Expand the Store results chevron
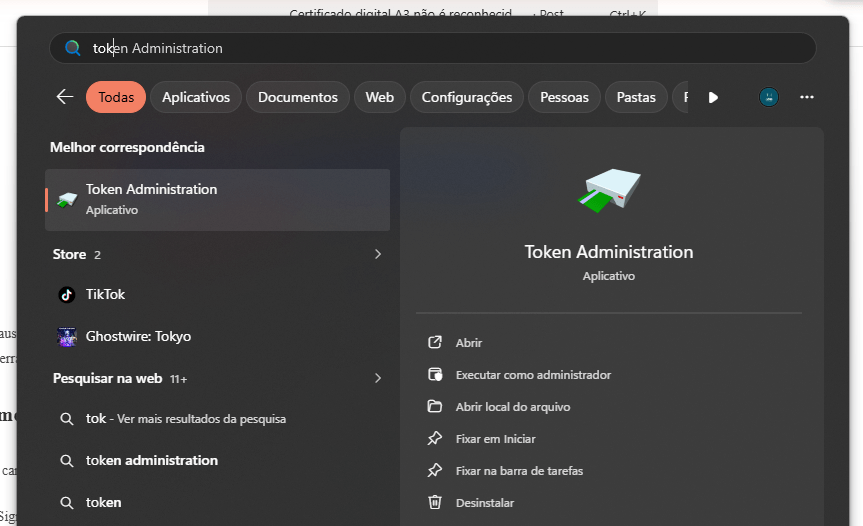Screen dimensions: 863x526 [x=378, y=254]
